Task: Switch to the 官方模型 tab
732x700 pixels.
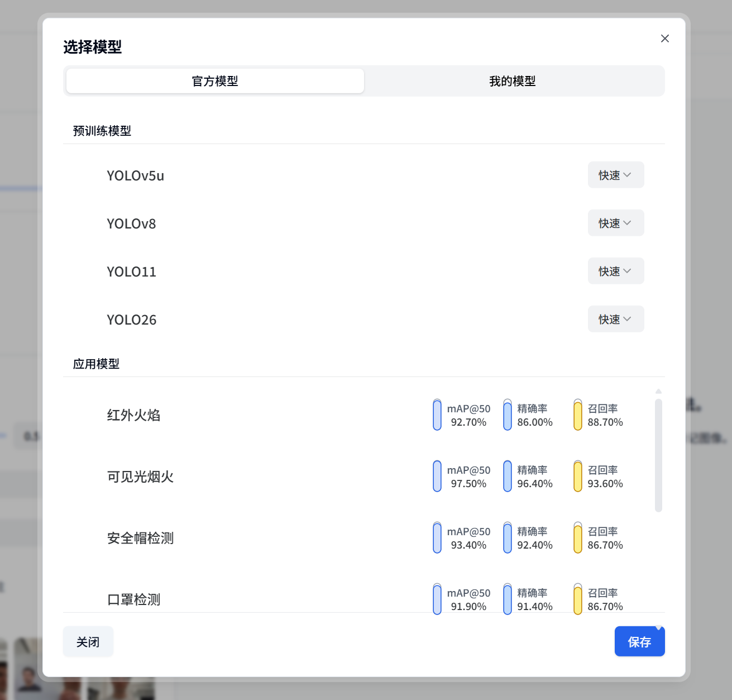Action: 215,81
